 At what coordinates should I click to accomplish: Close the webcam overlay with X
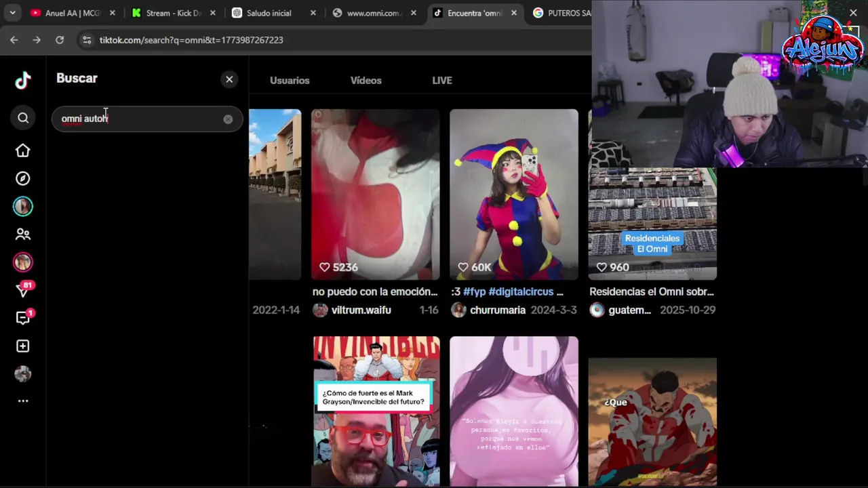(x=853, y=12)
